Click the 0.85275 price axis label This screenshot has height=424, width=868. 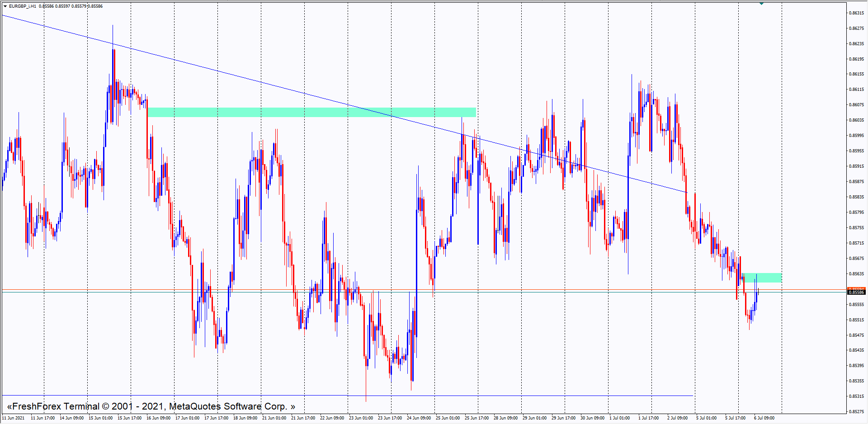(856, 412)
